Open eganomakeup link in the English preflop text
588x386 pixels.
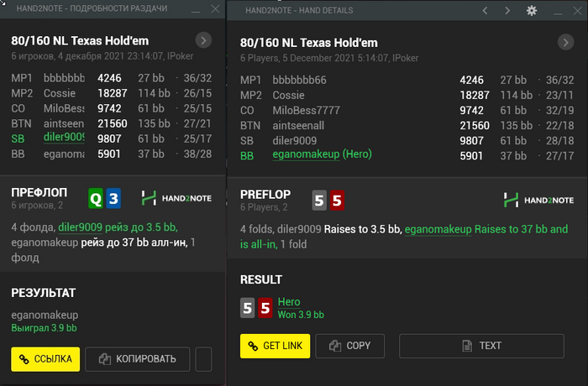438,229
